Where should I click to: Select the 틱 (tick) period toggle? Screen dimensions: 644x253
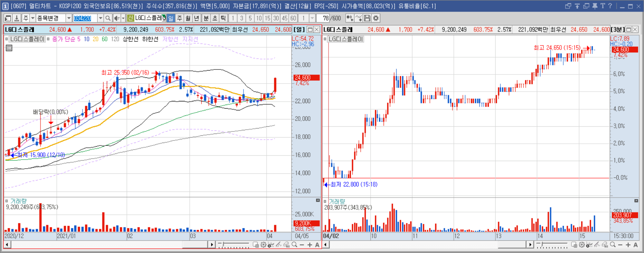click(x=223, y=18)
